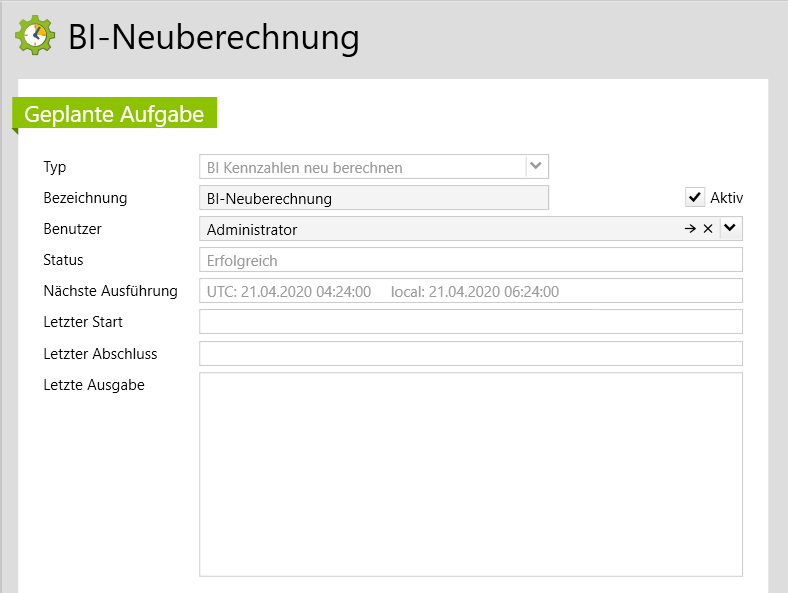
Task: Focus the Benutzer field showing Administrator
Action: click(x=440, y=229)
